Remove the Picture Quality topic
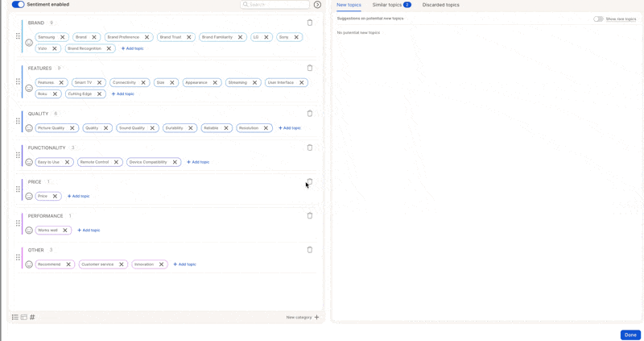Viewport: 644px width, 341px height. [x=72, y=128]
